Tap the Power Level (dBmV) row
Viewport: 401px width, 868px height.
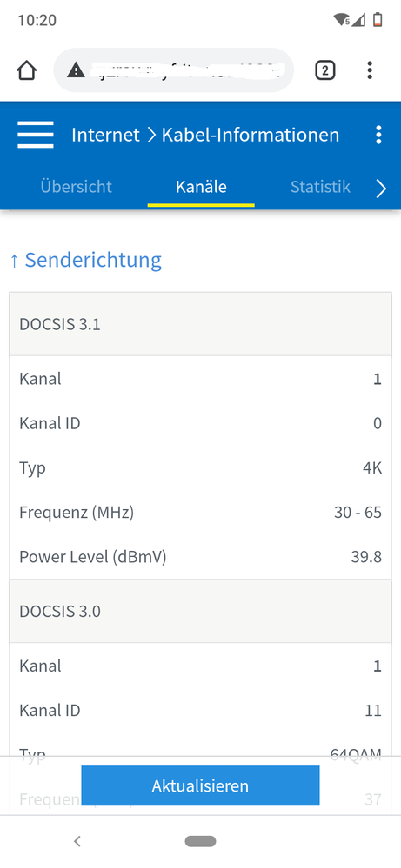pyautogui.click(x=200, y=557)
